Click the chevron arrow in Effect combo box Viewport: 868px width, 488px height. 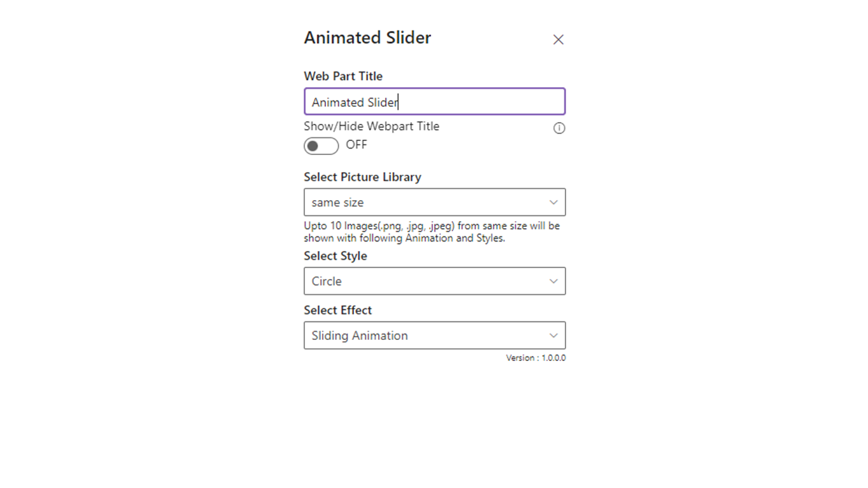click(553, 335)
